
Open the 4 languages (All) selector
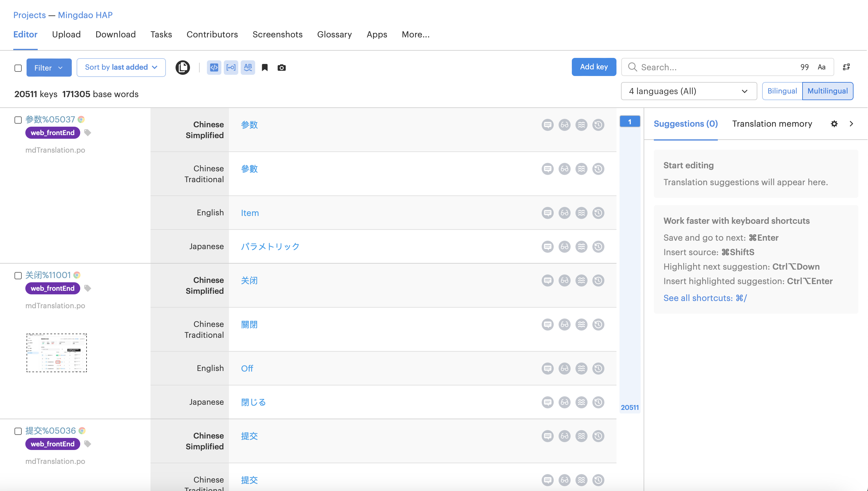(689, 91)
